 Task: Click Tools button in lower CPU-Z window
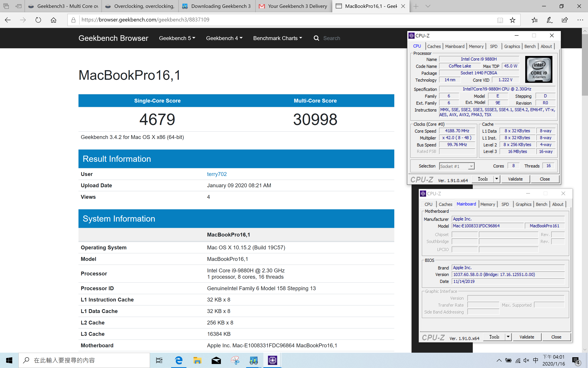[494, 337]
